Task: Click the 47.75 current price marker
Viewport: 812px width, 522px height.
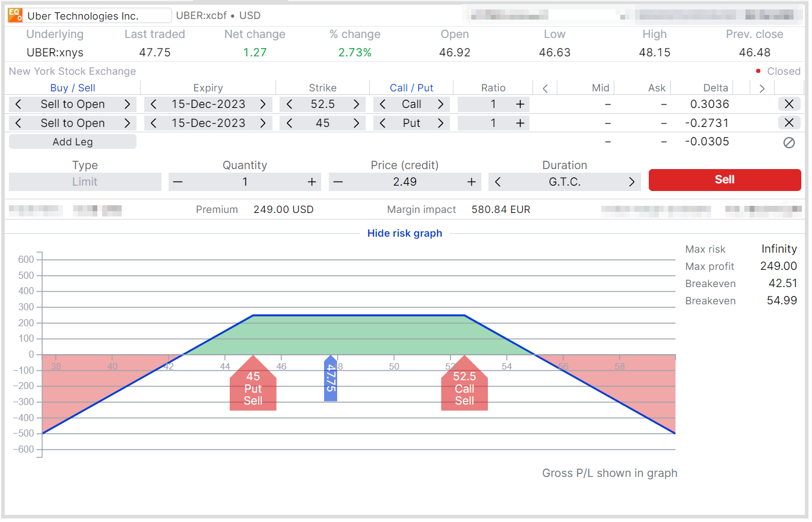Action: (331, 379)
